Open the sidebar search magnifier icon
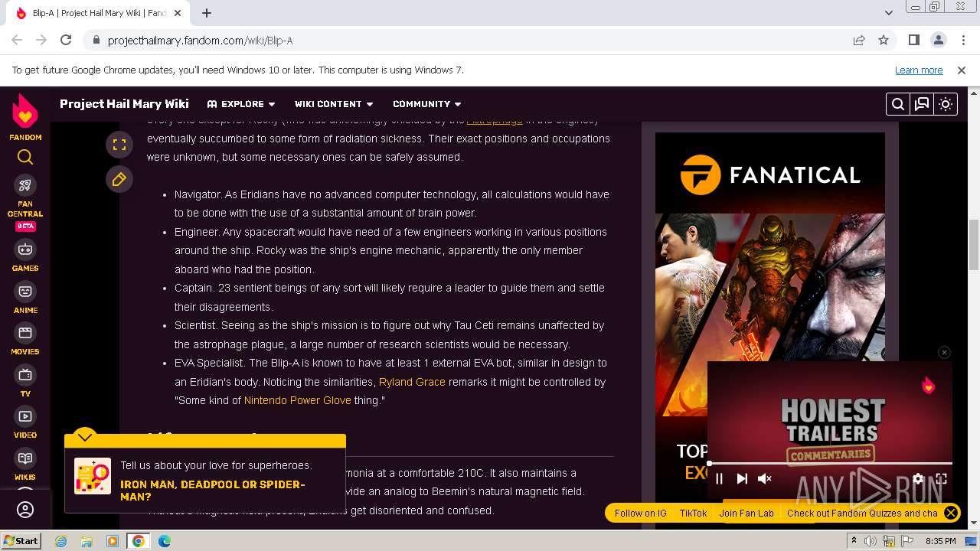 click(25, 157)
